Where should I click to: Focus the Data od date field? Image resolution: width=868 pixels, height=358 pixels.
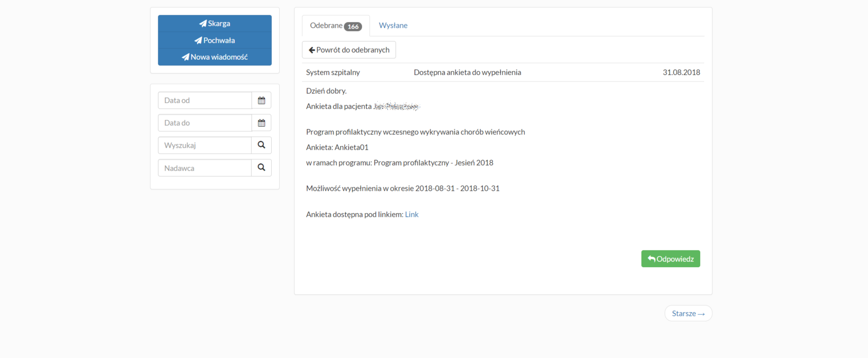point(205,101)
